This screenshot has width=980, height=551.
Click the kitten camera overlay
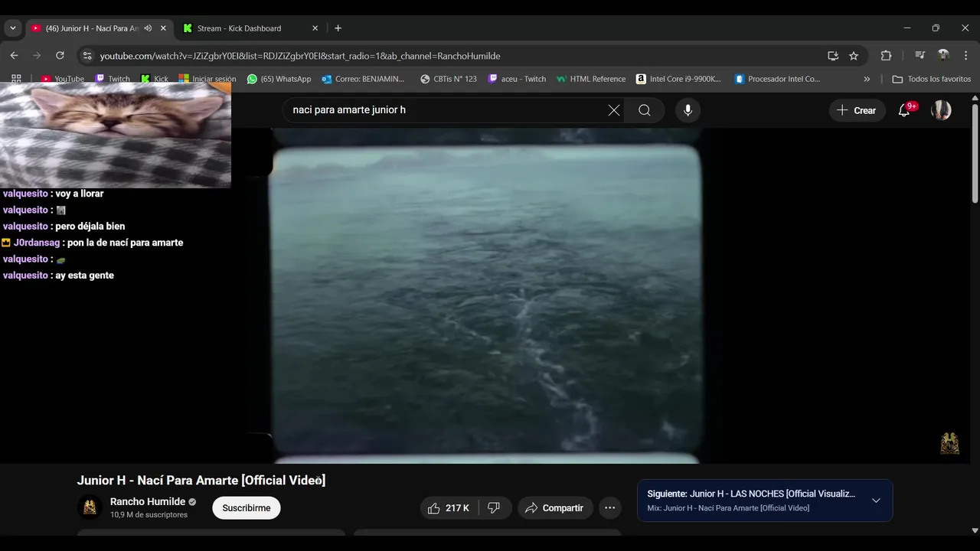pos(115,135)
